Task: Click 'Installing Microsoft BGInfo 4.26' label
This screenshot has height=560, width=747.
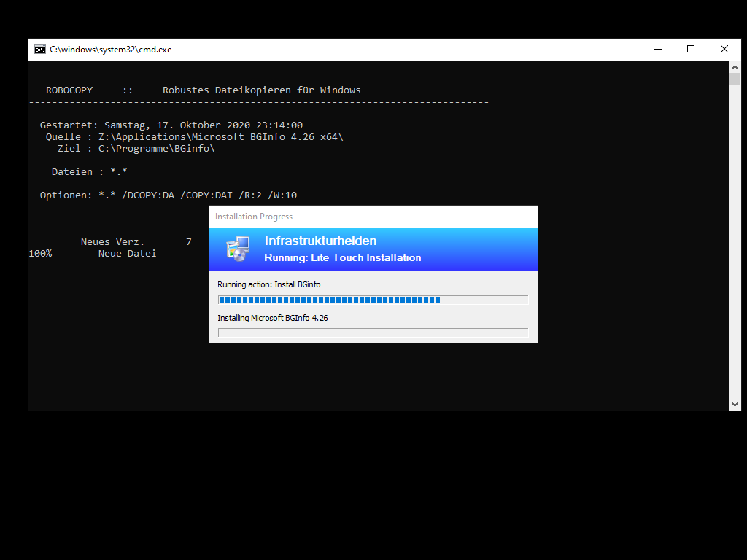Action: 273,318
